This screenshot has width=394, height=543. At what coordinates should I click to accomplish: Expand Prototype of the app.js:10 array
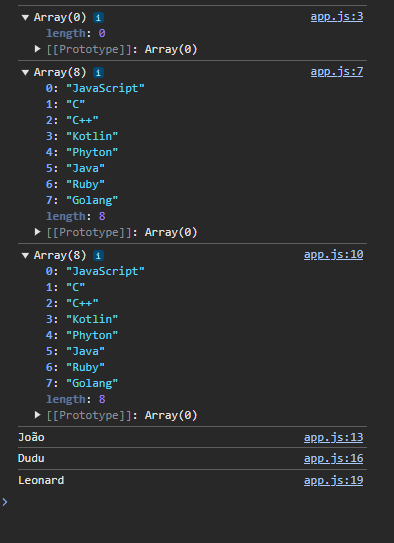tap(37, 415)
